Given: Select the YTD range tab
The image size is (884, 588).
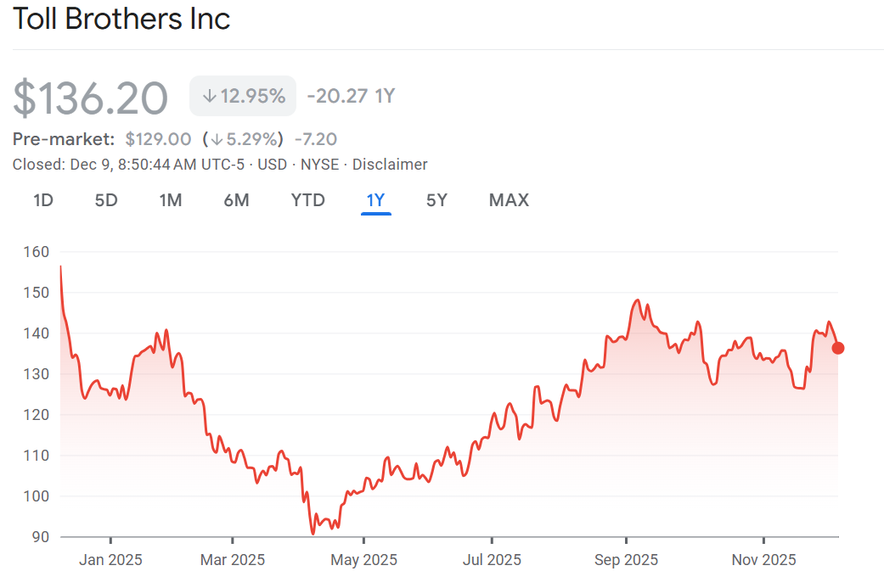Looking at the screenshot, I should click(x=307, y=200).
